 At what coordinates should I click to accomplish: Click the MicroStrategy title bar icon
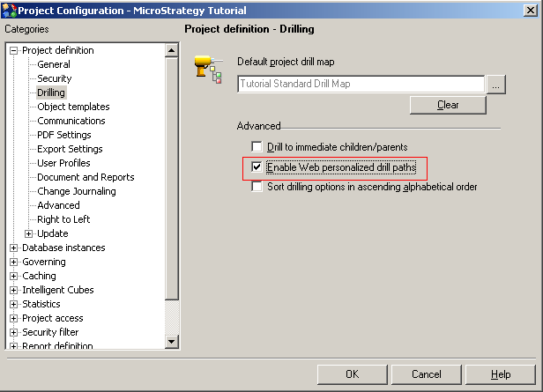pyautogui.click(x=9, y=11)
